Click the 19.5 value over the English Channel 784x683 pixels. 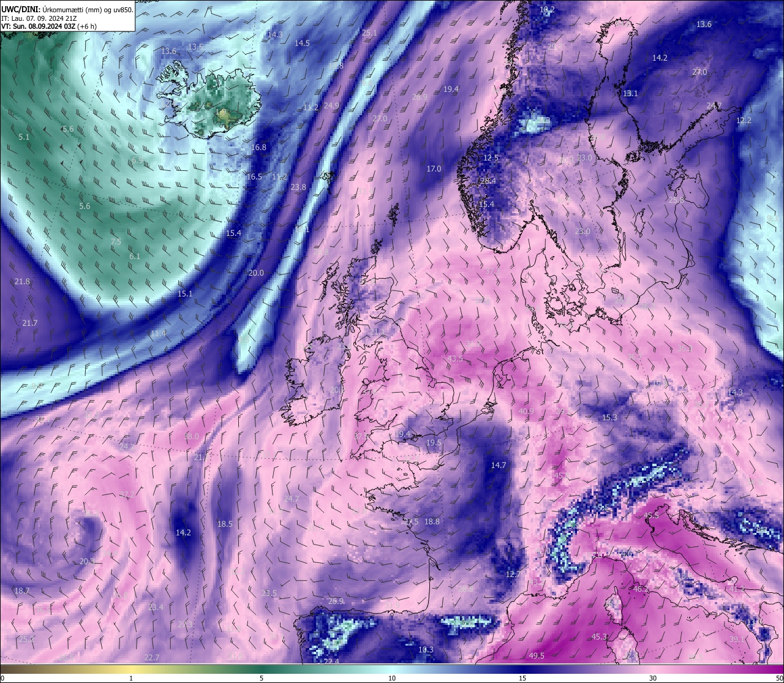pyautogui.click(x=434, y=442)
